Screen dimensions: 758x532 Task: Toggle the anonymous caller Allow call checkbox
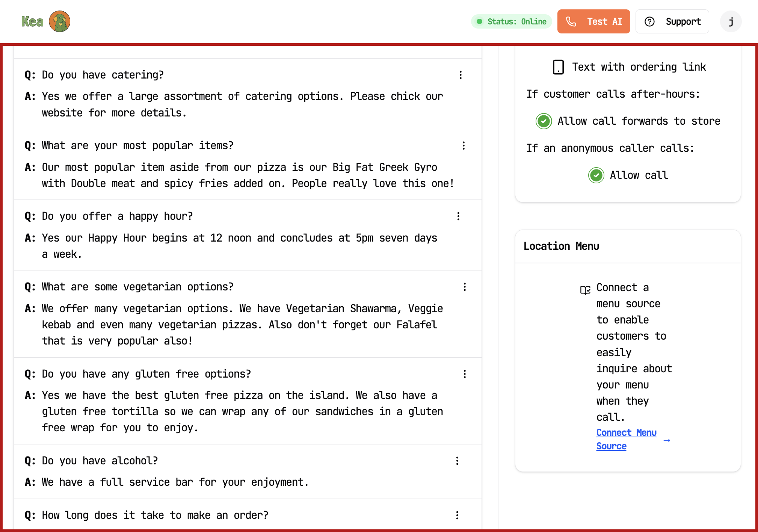(x=596, y=175)
